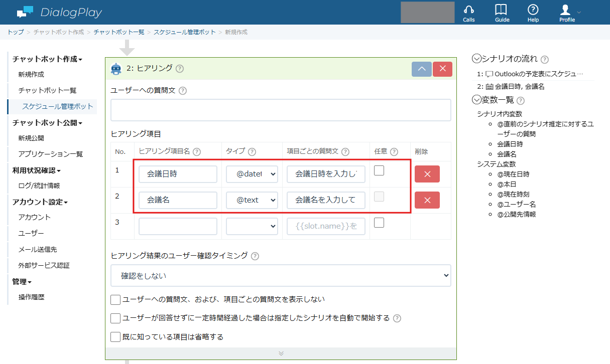The width and height of the screenshot is (610, 364).
Task: Click 会議日時 item name field
Action: click(x=178, y=174)
